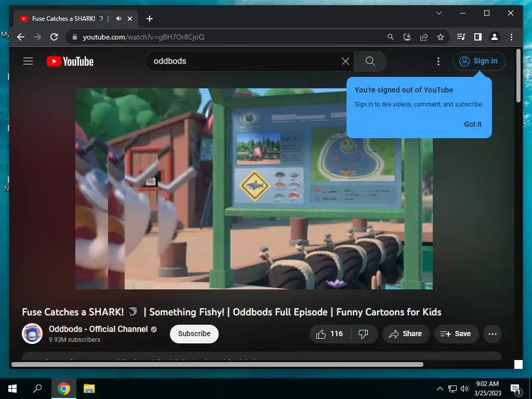532x399 pixels.
Task: Click the 9.93M subscribers text
Action: [74, 340]
